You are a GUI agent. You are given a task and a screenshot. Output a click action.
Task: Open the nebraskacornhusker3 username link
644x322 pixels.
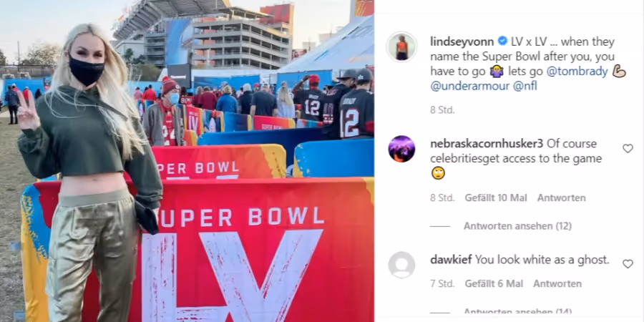click(487, 144)
